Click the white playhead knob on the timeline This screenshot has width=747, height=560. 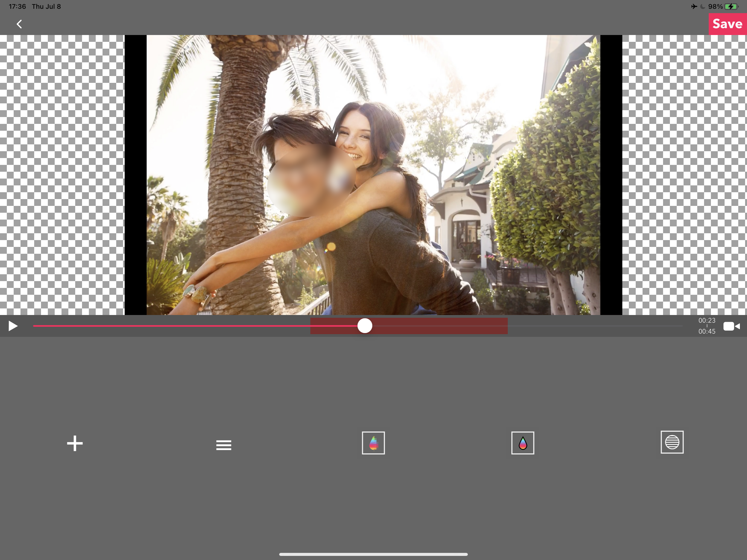coord(365,326)
